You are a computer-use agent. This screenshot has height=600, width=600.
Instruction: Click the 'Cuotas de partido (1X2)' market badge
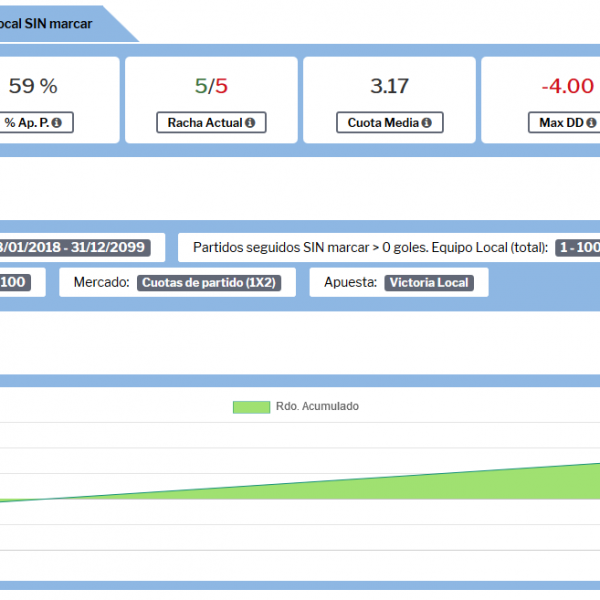(209, 283)
